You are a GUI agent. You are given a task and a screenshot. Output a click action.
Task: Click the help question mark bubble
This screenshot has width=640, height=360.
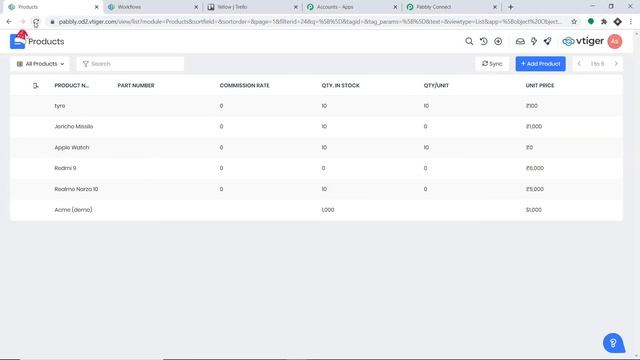coord(613,343)
